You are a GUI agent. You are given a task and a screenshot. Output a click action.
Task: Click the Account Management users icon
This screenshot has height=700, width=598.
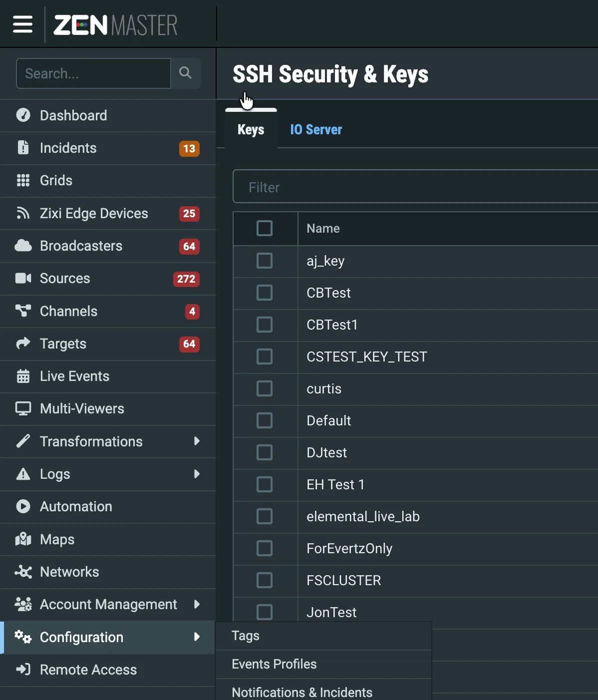click(23, 604)
